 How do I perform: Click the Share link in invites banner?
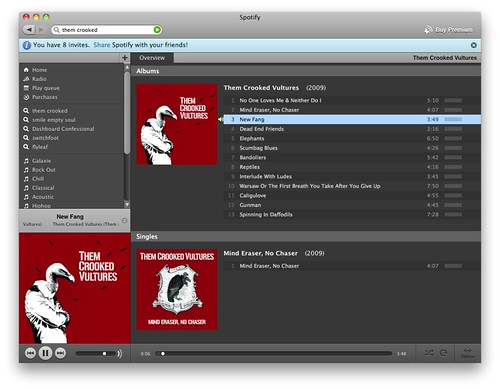pyautogui.click(x=102, y=45)
